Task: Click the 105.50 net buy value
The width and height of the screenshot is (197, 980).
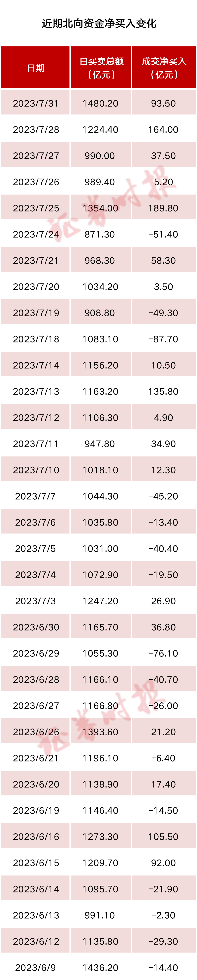Action: [163, 837]
